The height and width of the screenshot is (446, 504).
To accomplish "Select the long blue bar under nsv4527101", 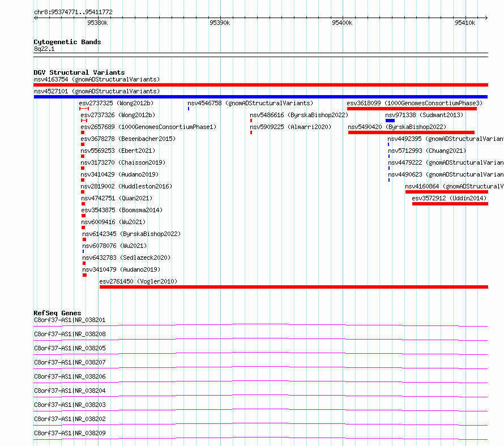I will [x=260, y=97].
